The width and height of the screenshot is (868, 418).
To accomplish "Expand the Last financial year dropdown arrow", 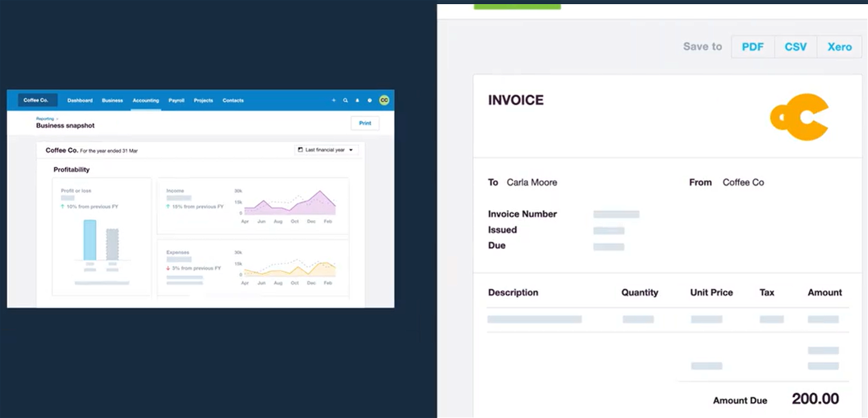I will click(x=351, y=150).
